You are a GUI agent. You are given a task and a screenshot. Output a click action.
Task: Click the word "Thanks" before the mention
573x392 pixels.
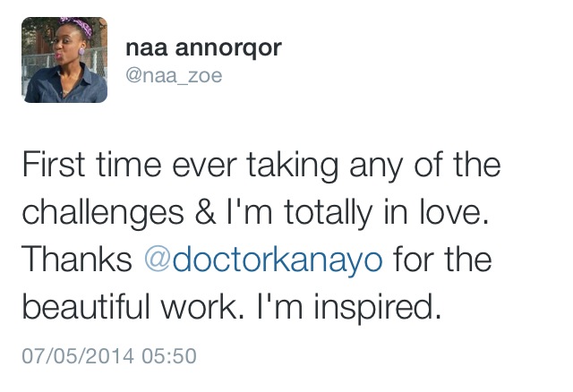(77, 260)
